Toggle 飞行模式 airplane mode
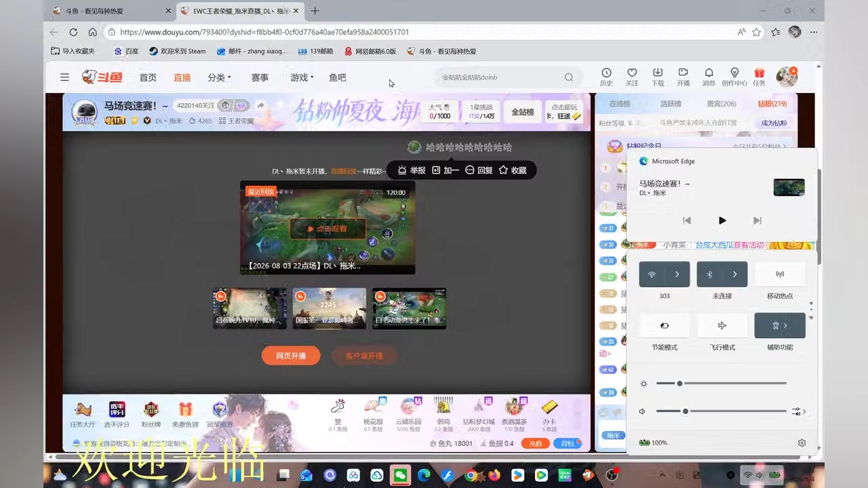The width and height of the screenshot is (868, 488). (x=722, y=325)
